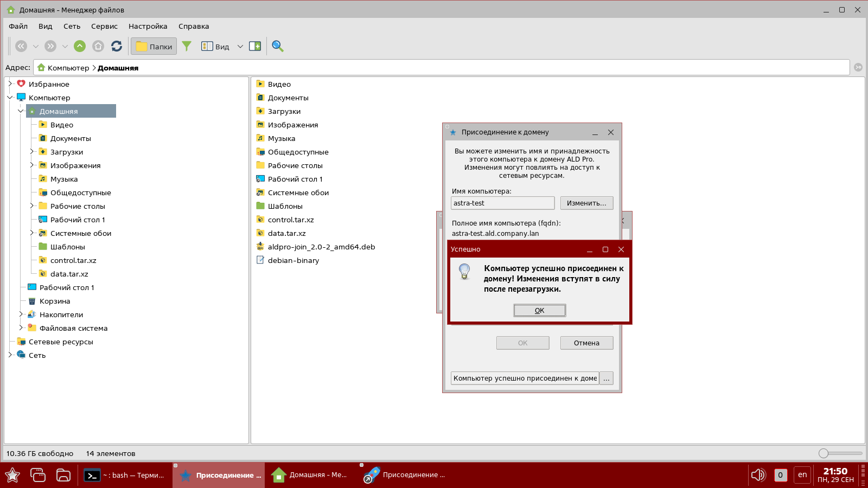The width and height of the screenshot is (868, 488).
Task: Open the Start menu star icon
Action: [x=12, y=475]
